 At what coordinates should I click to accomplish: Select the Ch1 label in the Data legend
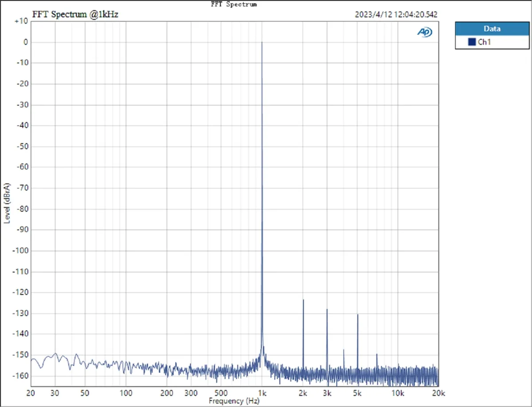pos(484,42)
